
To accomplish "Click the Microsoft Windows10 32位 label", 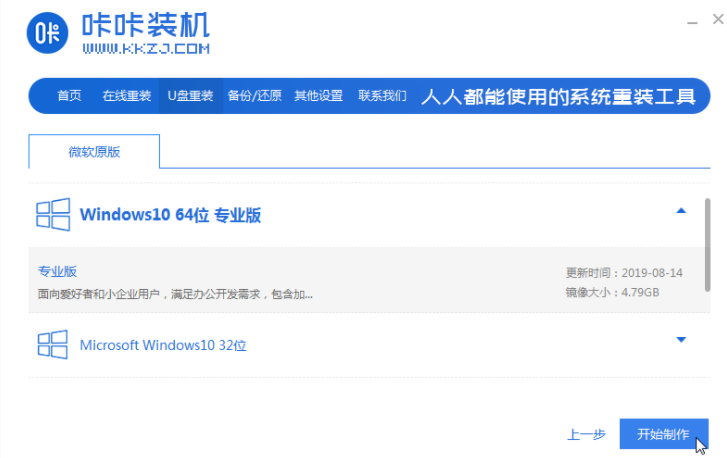I will [x=163, y=345].
